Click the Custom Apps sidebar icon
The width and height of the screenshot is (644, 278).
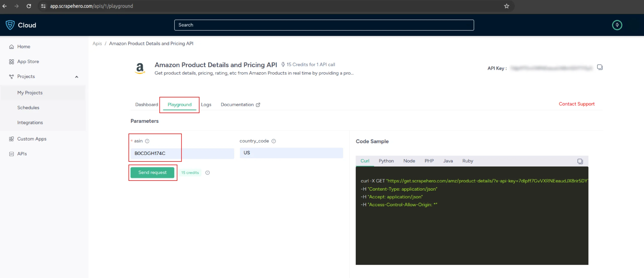pyautogui.click(x=11, y=139)
